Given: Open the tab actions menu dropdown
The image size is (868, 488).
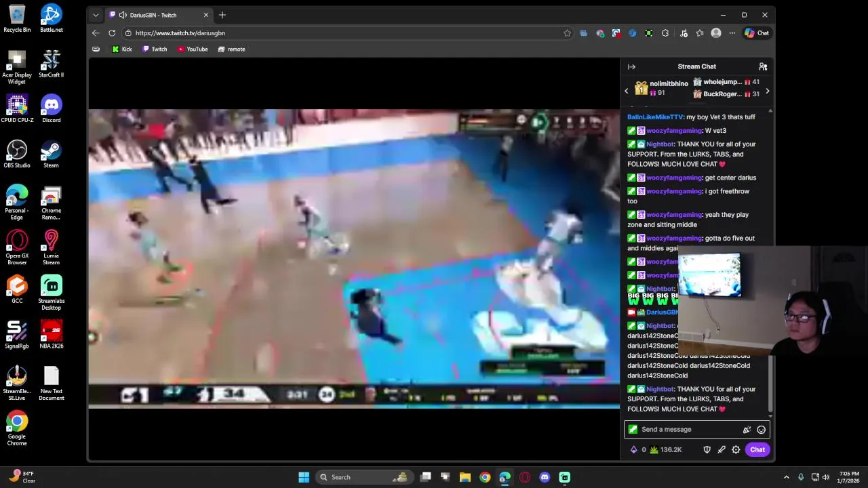Looking at the screenshot, I should click(96, 15).
